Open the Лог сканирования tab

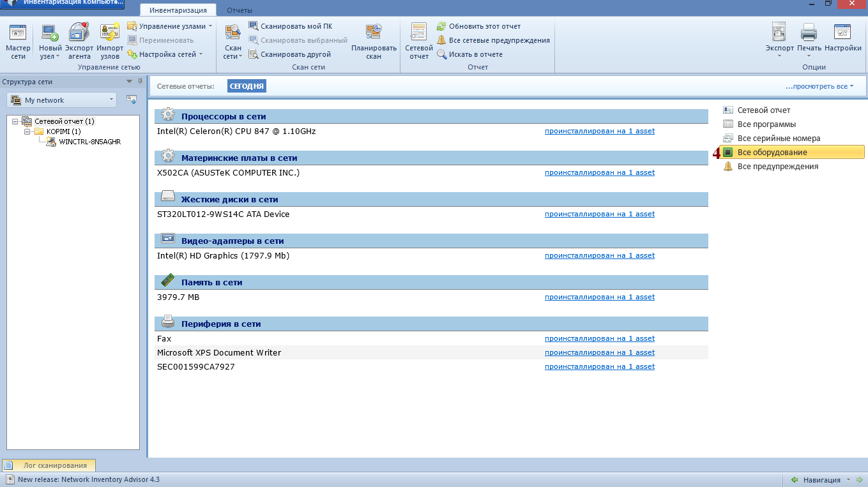[x=49, y=465]
